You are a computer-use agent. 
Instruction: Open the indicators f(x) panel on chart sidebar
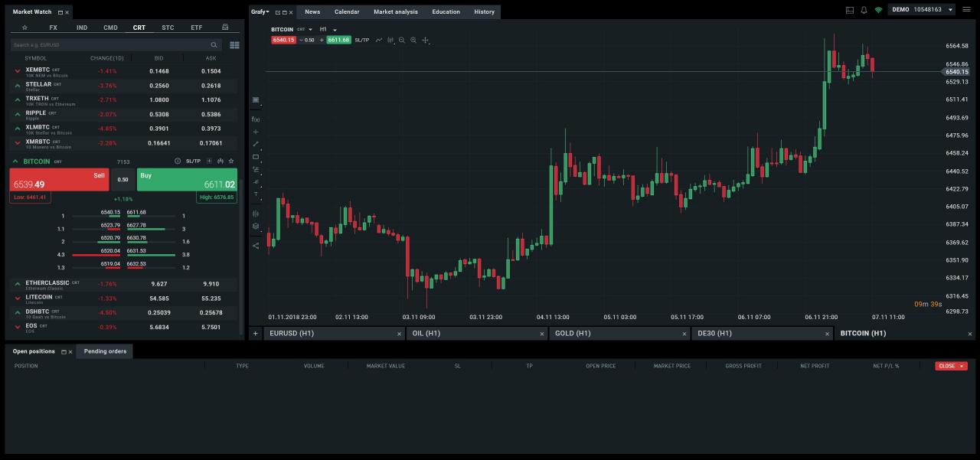[x=256, y=119]
